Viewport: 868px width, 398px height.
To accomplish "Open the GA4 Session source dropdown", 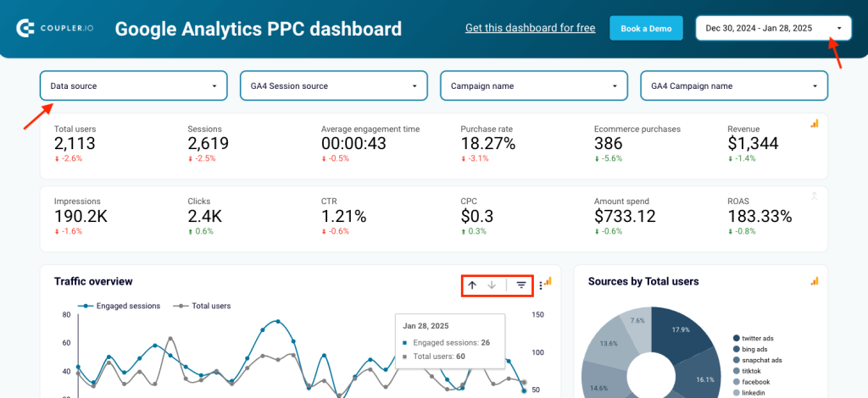I will (x=334, y=86).
